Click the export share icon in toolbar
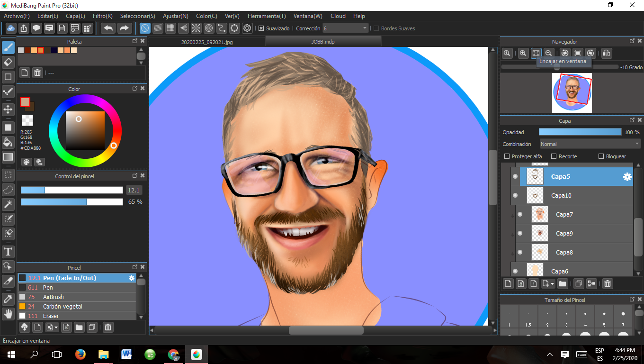 (x=24, y=28)
